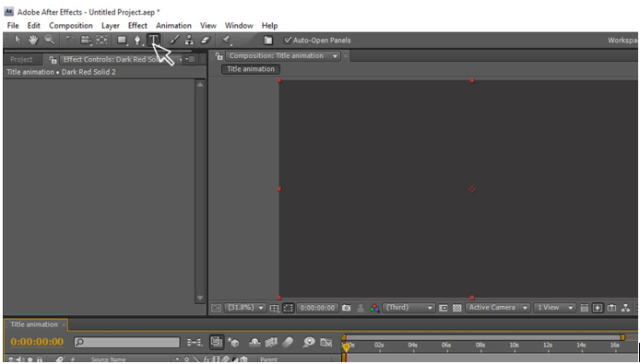
Task: Open the Active Camera dropdown
Action: coord(498,308)
